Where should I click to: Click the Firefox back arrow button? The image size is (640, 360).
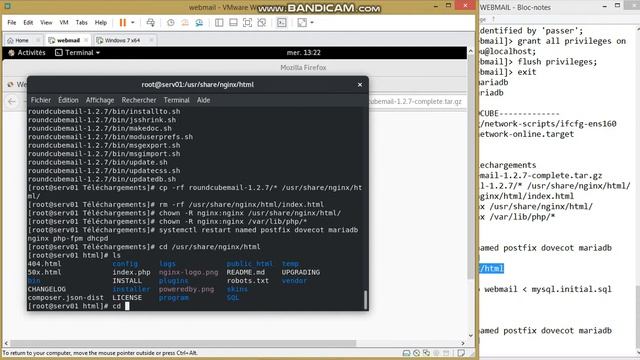pos(12,101)
